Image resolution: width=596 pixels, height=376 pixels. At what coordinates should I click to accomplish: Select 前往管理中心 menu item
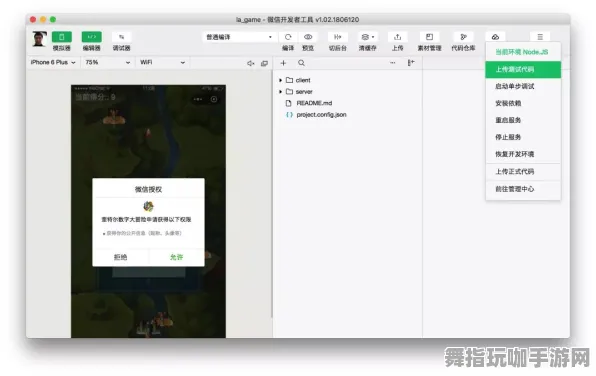523,189
